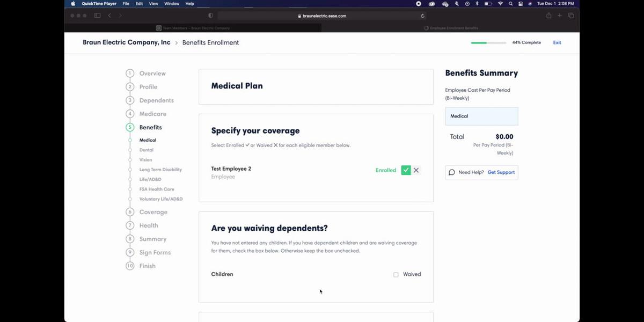The image size is (644, 322).
Task: Check the Children Waived checkbox
Action: pyautogui.click(x=396, y=275)
